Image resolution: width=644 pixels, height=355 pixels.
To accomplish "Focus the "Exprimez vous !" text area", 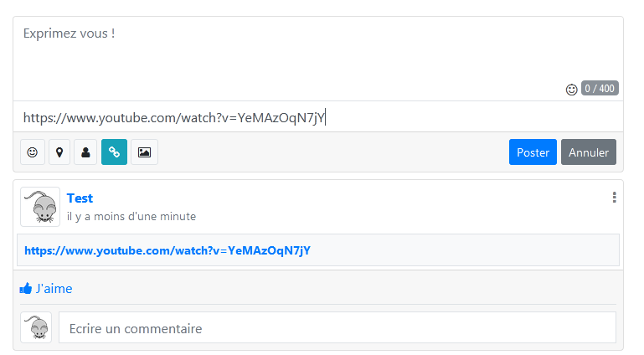I will tap(318, 59).
